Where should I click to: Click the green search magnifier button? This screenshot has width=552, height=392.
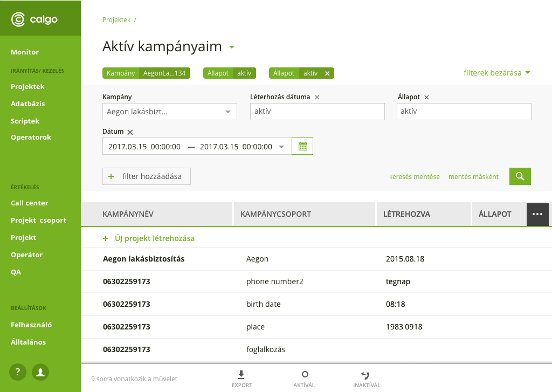tap(520, 176)
